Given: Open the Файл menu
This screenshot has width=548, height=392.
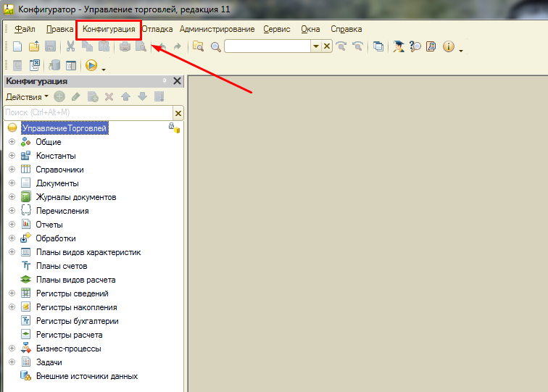Looking at the screenshot, I should click(25, 29).
